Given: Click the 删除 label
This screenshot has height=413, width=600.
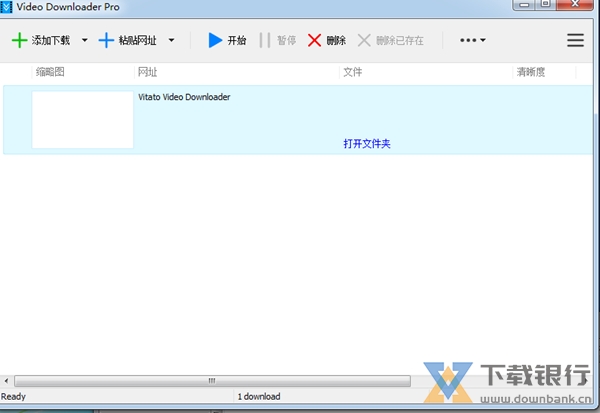Looking at the screenshot, I should pos(336,40).
